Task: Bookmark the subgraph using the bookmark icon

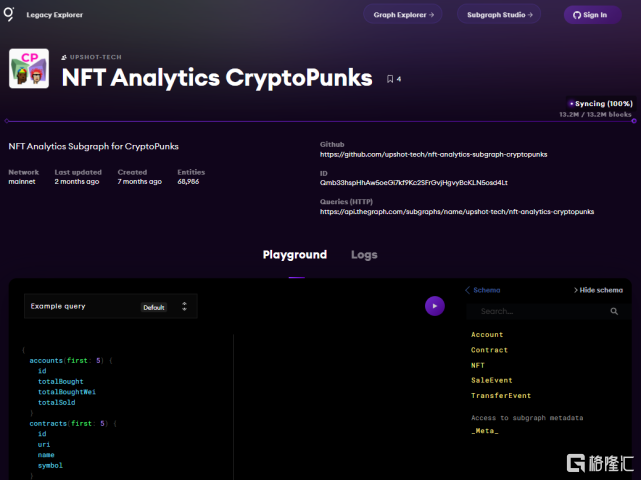Action: pos(390,79)
